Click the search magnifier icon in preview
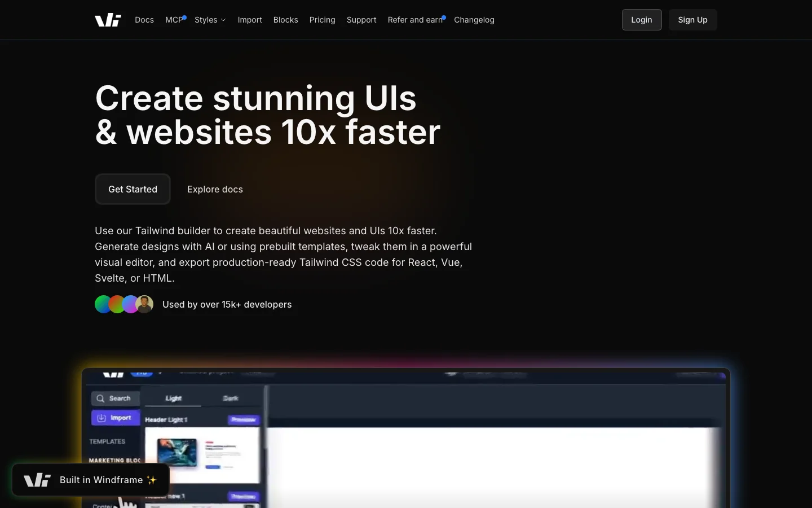Image resolution: width=812 pixels, height=508 pixels. pos(100,398)
